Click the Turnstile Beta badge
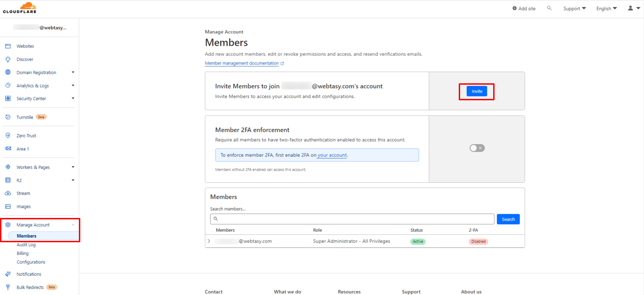The width and height of the screenshot is (644, 295). pos(41,117)
